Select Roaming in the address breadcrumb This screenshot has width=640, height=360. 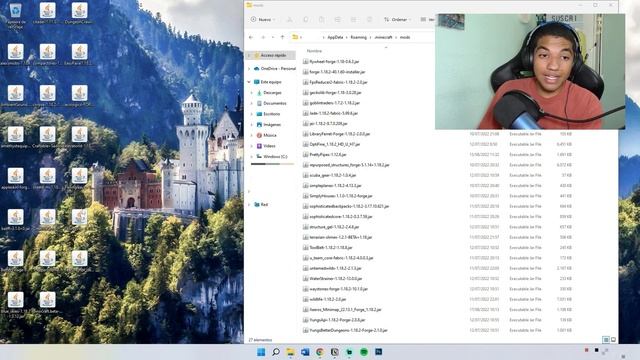tap(359, 37)
